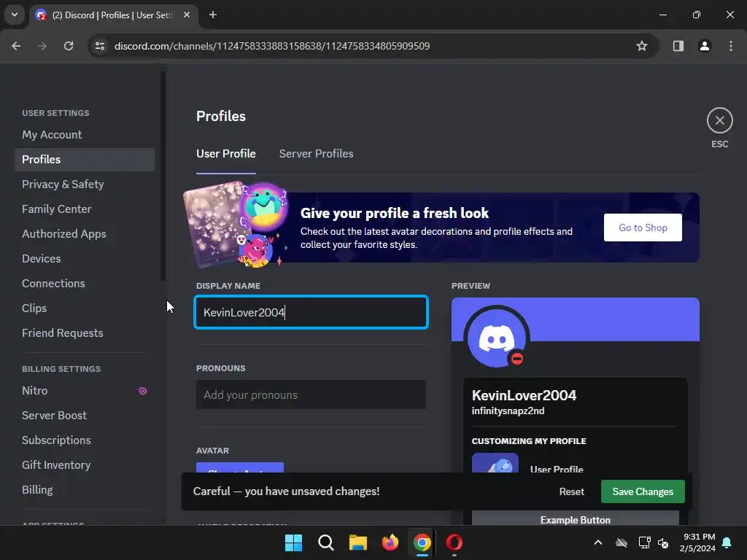Open Chrome profile account icon

[x=705, y=46]
